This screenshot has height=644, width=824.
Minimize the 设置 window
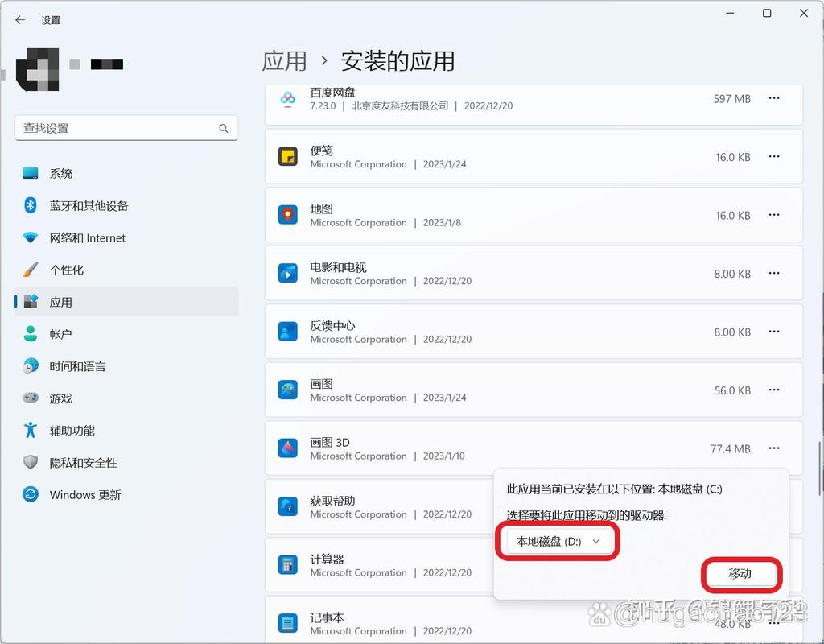click(730, 13)
